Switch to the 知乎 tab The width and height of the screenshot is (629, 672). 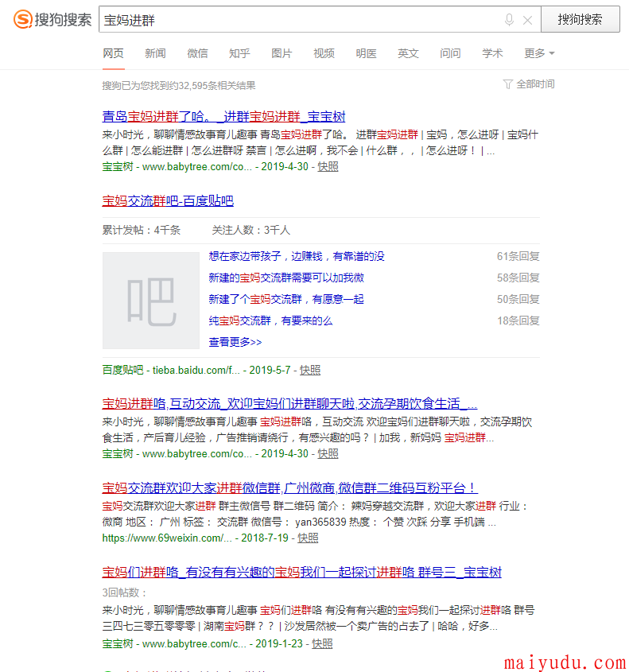point(239,53)
